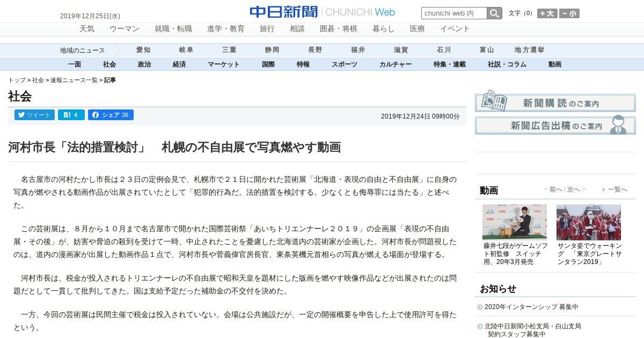644x338 pixels.
Task: Click the Twitter ツイート share button
Action: 35,115
